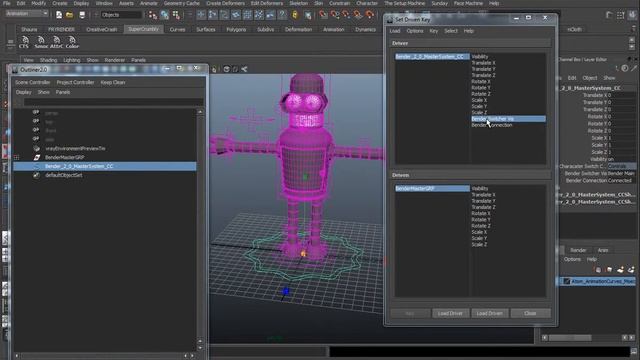640x360 pixels.
Task: Click create new layer icon in Layer Editor
Action: 620,270
